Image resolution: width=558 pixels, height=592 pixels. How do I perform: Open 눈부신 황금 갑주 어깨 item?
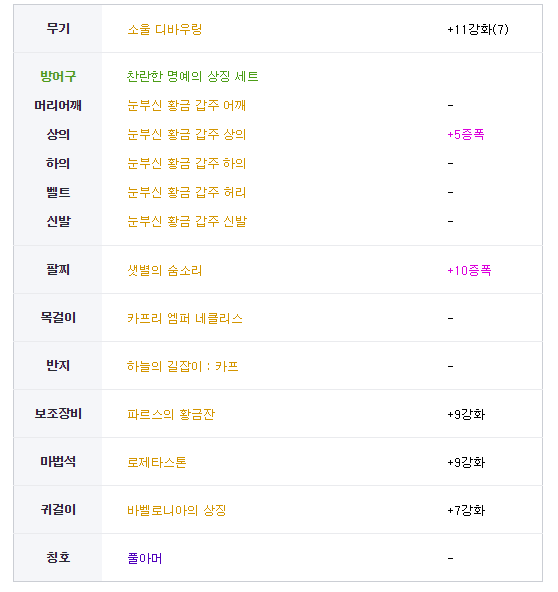(x=187, y=105)
